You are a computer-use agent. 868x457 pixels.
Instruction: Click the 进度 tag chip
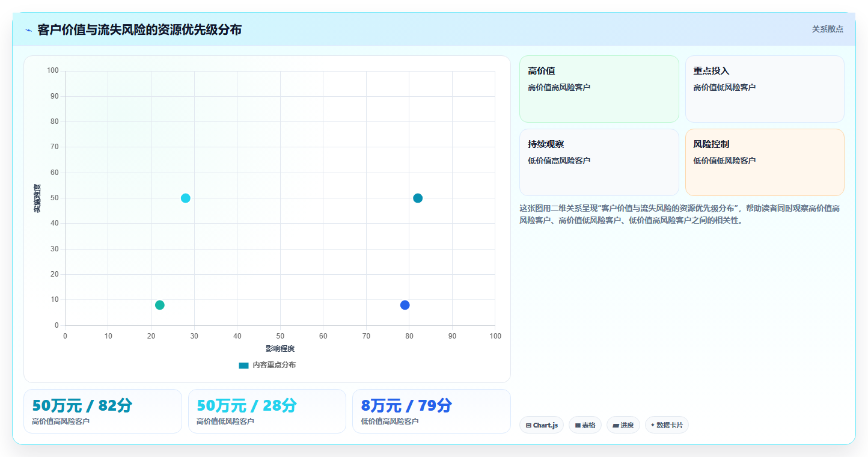point(623,425)
